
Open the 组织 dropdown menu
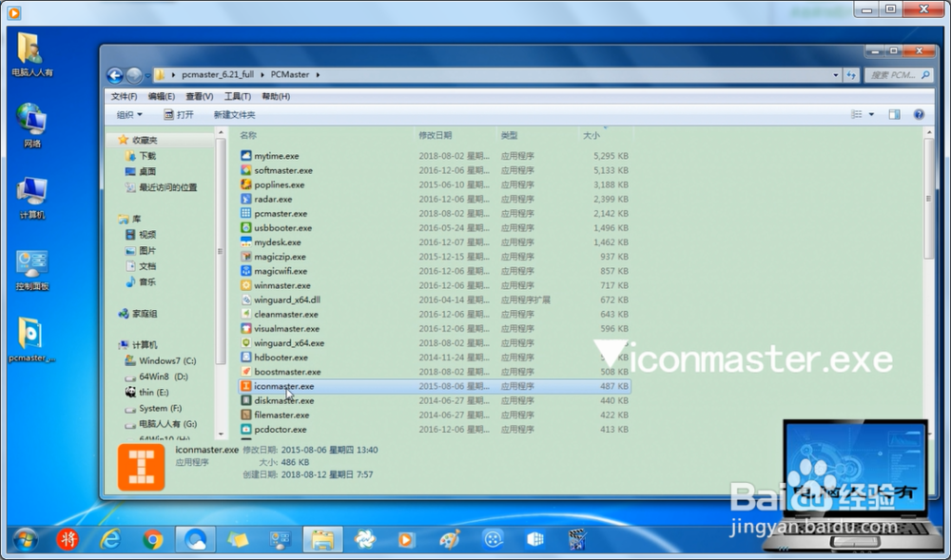pyautogui.click(x=129, y=114)
